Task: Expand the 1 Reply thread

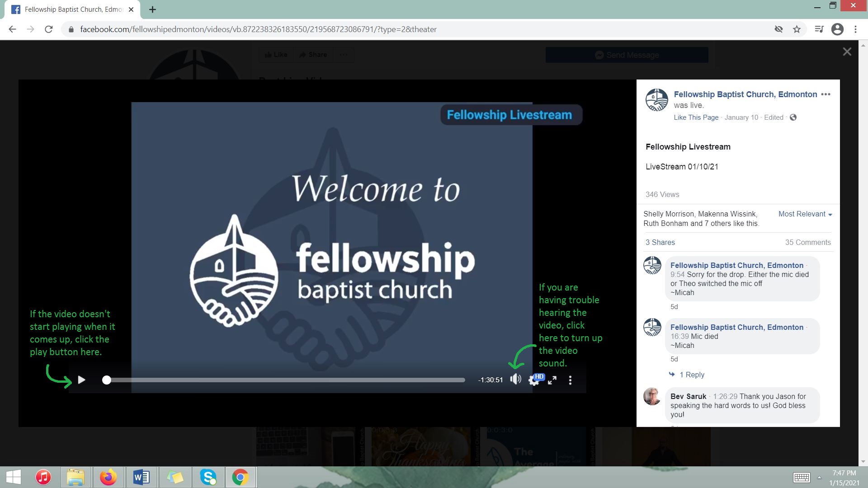Action: pos(692,375)
